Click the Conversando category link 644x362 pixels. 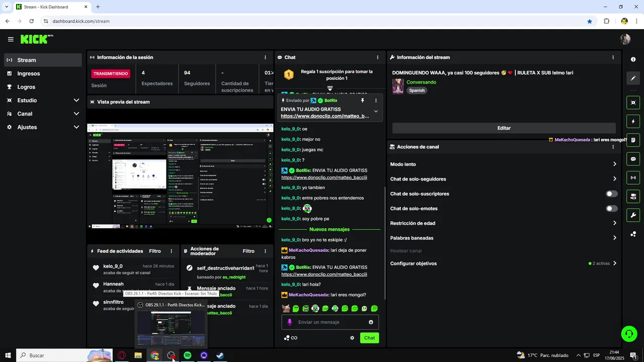coord(421,82)
